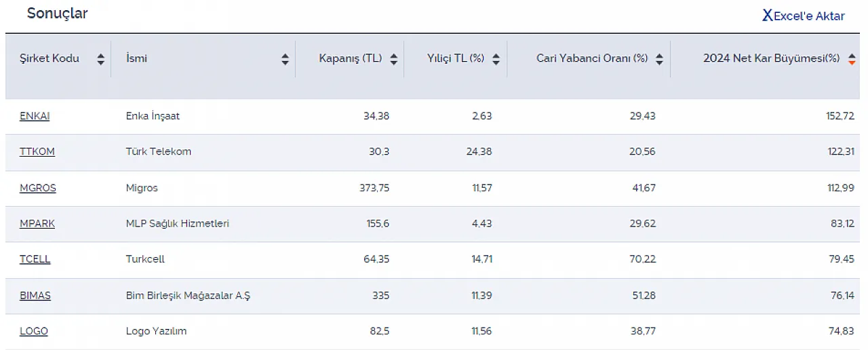This screenshot has width=868, height=350.
Task: Sort by İsmi column arrows
Action: point(285,59)
